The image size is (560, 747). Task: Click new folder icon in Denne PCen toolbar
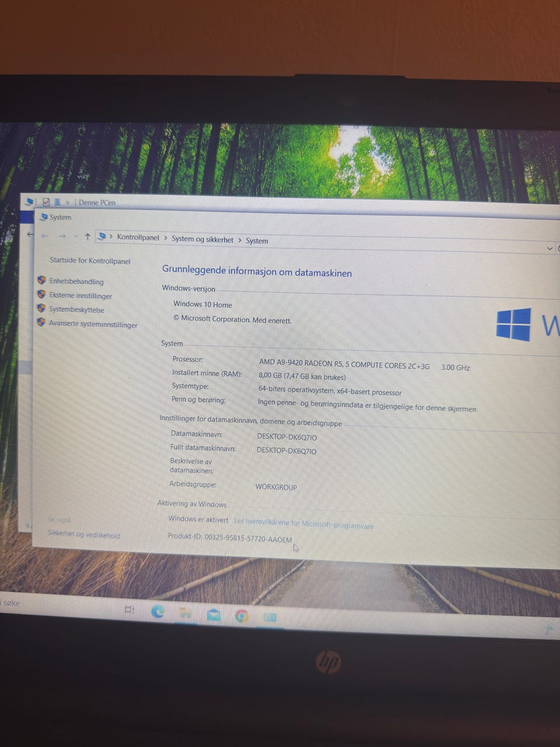[57, 202]
